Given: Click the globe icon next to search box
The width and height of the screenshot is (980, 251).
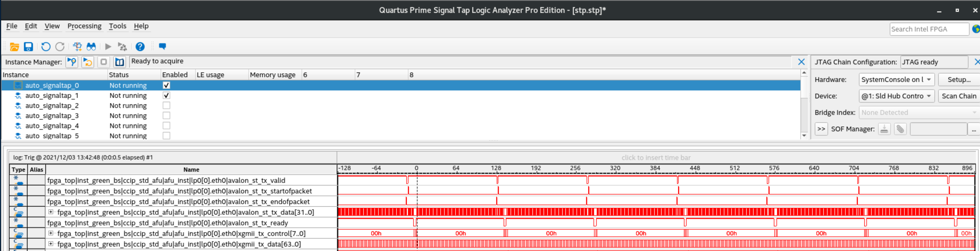Looking at the screenshot, I should 976,29.
